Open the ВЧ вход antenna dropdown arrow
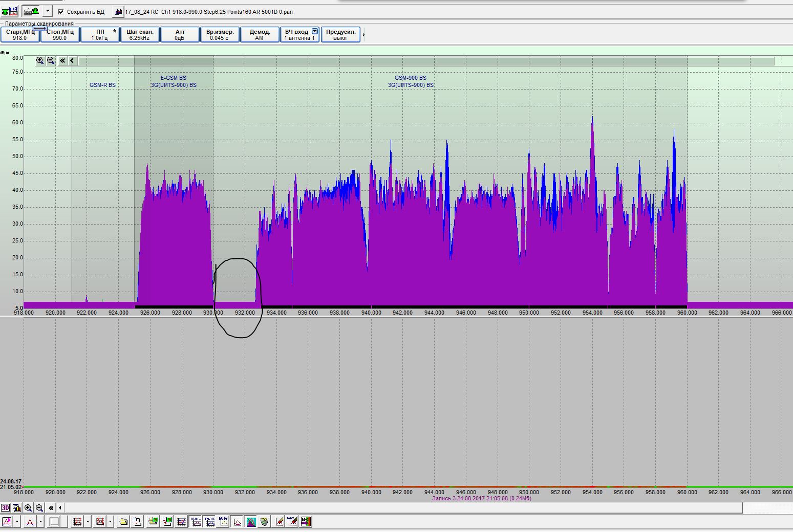 tap(315, 31)
